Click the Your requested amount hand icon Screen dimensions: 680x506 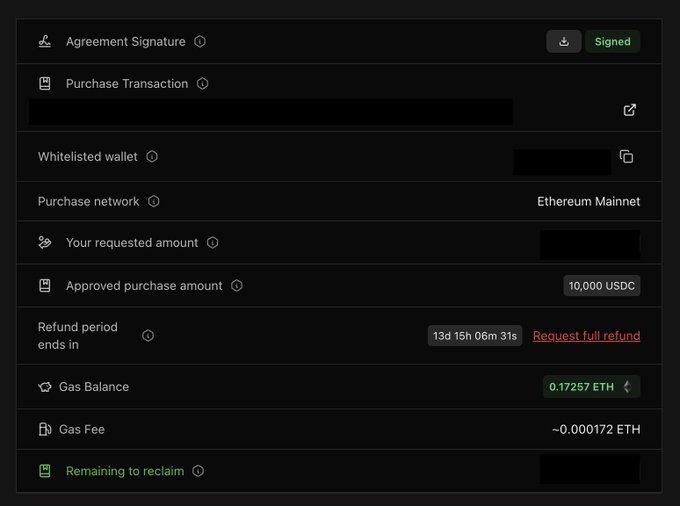click(45, 242)
